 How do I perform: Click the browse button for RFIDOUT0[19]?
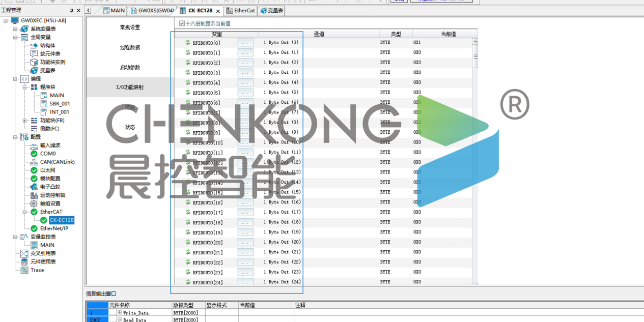[x=245, y=232]
